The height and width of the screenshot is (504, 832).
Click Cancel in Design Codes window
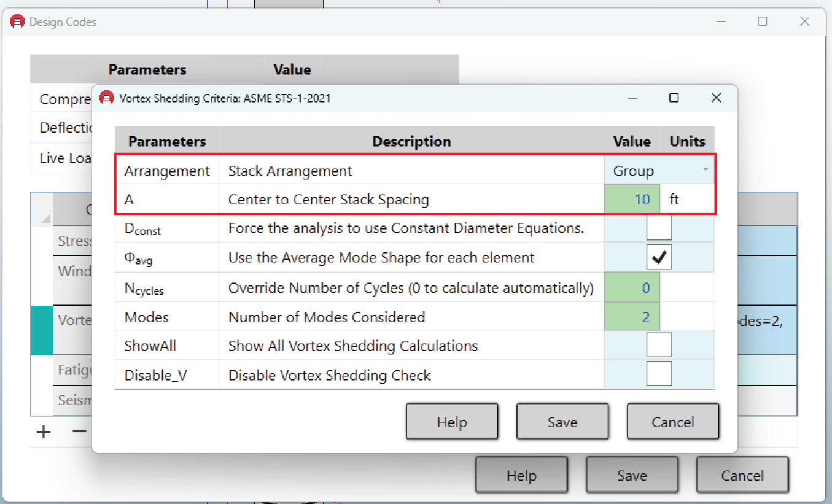coord(742,475)
